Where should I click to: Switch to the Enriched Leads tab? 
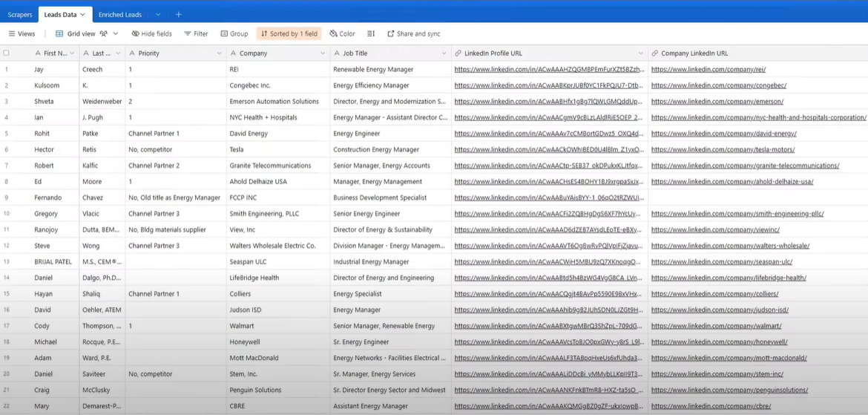pos(120,14)
